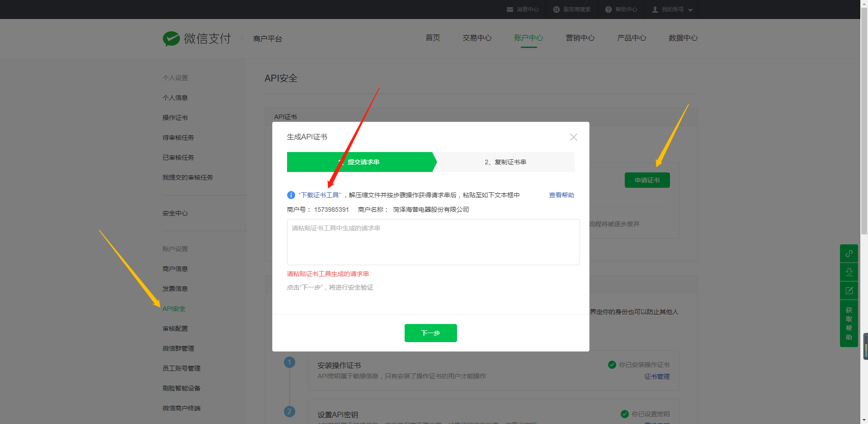Open 操作证书 in sidebar
The height and width of the screenshot is (424, 868).
click(175, 118)
